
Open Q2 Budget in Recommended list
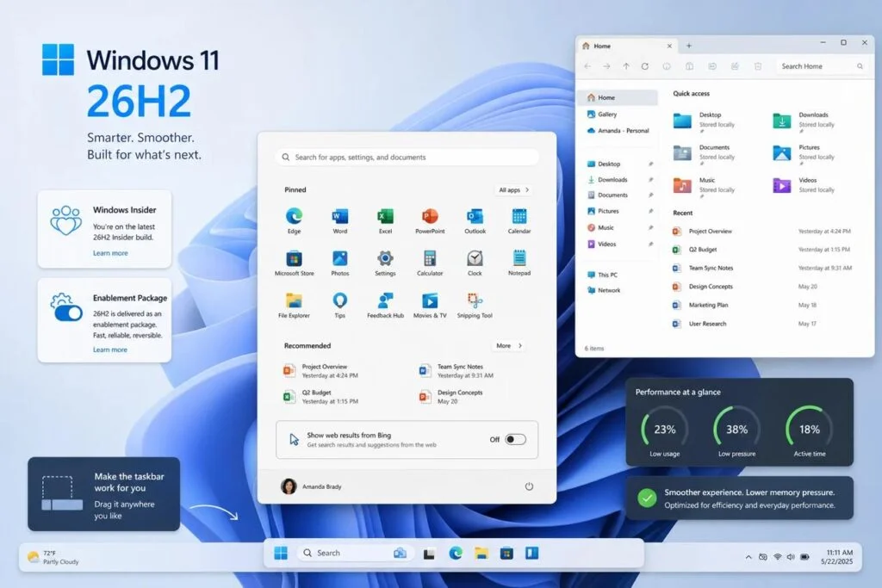320,397
